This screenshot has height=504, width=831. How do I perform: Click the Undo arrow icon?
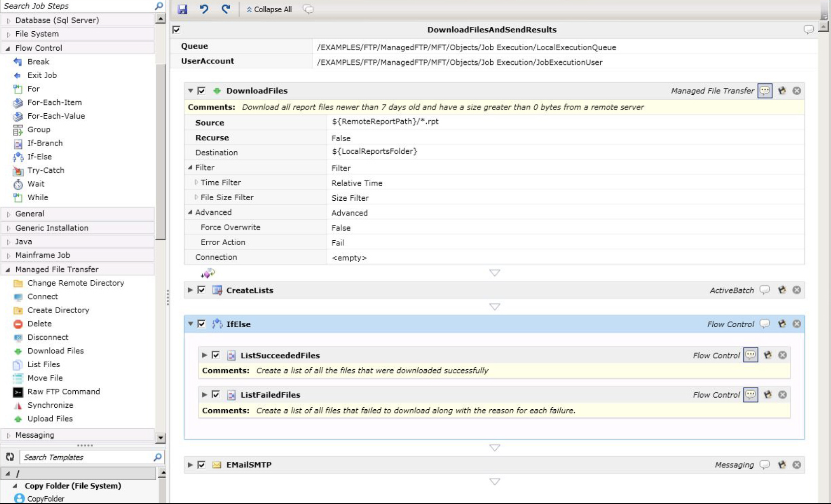click(x=205, y=9)
